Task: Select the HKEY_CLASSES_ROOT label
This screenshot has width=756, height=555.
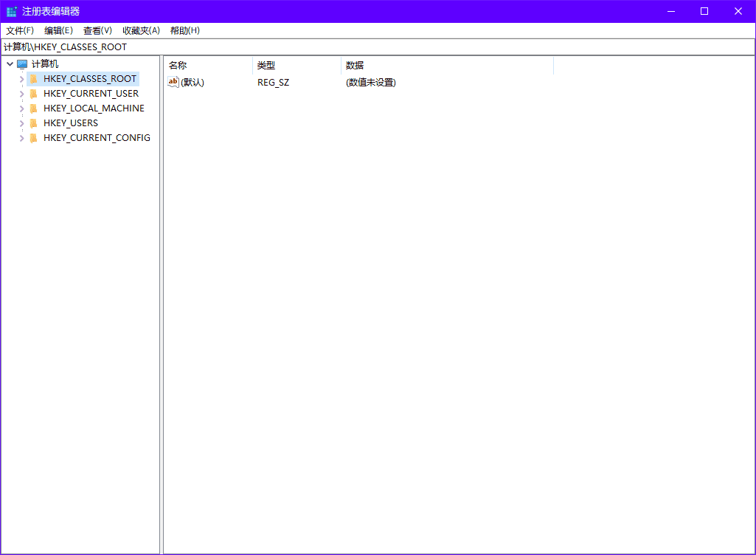Action: 90,79
